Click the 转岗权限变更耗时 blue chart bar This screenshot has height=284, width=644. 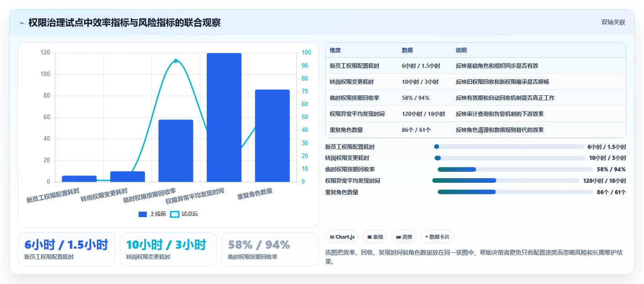(128, 177)
